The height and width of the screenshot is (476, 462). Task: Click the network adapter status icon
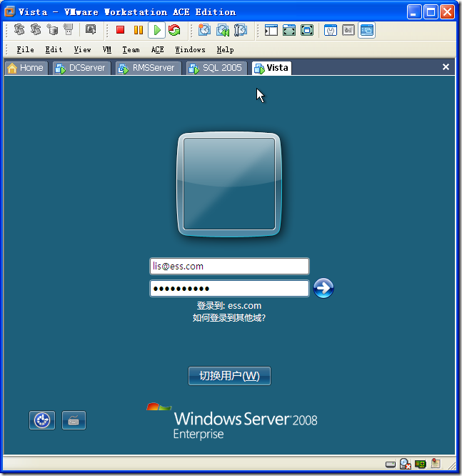pyautogui.click(x=421, y=464)
